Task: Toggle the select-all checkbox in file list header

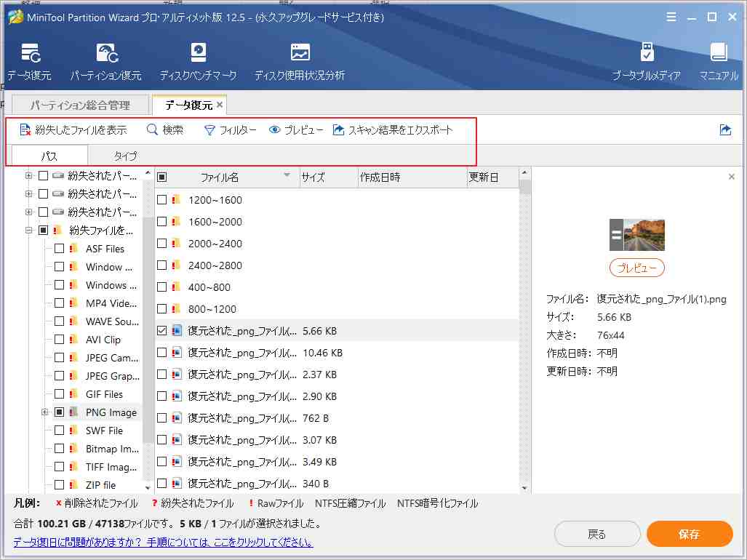Action: [x=162, y=177]
